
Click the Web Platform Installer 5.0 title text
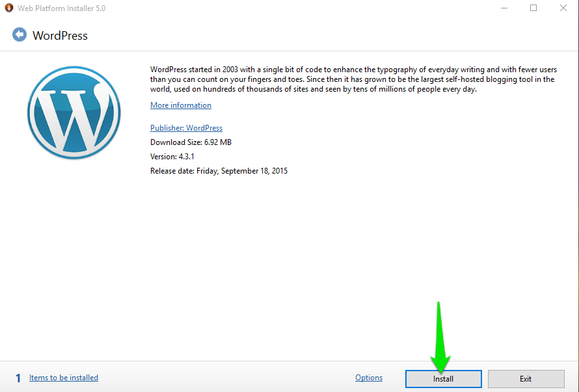(62, 8)
